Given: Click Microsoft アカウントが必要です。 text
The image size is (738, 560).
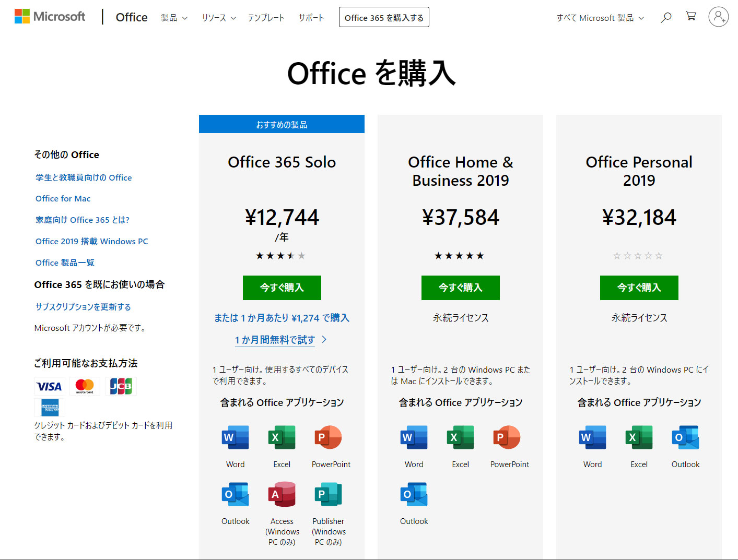Looking at the screenshot, I should pyautogui.click(x=90, y=328).
